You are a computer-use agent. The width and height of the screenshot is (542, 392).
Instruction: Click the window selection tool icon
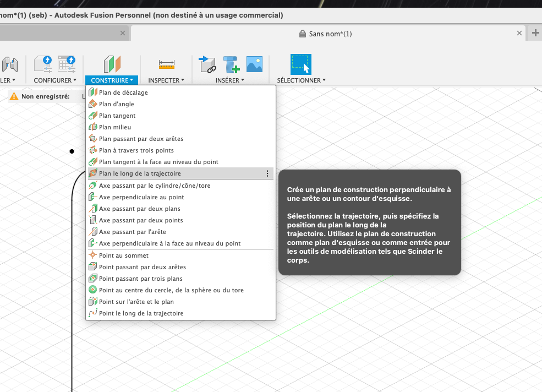click(301, 64)
